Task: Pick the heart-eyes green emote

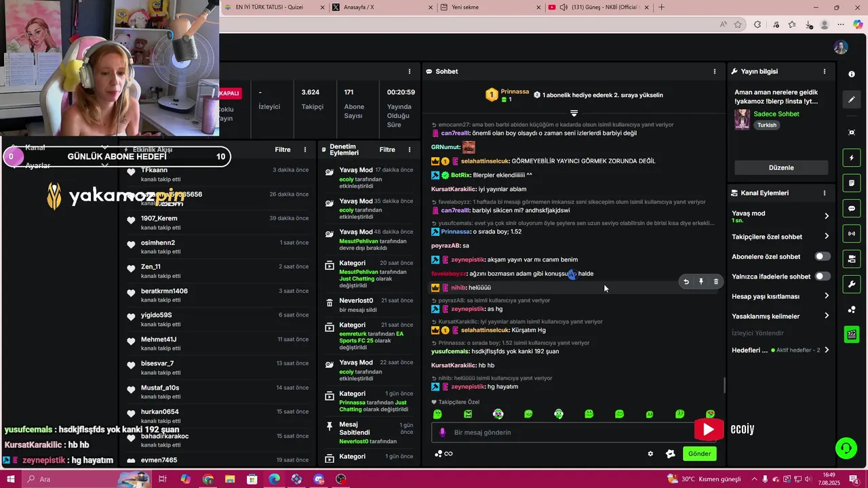Action: click(710, 414)
